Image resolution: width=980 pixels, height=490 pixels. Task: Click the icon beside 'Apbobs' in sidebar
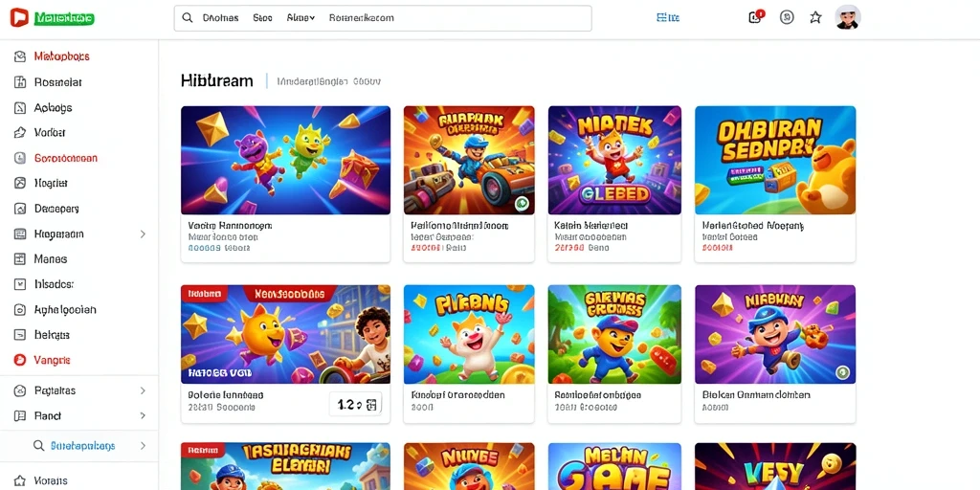(x=20, y=107)
